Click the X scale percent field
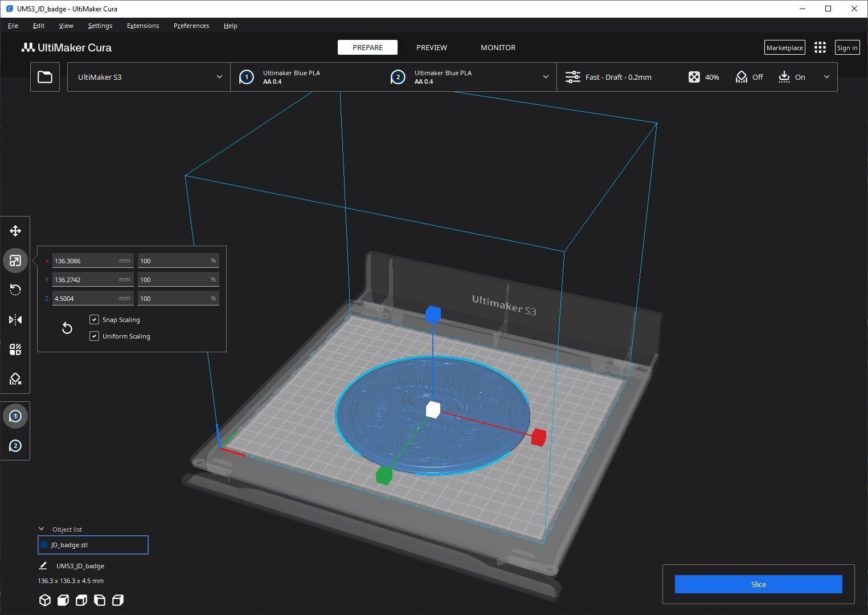The height and width of the screenshot is (615, 868). pyautogui.click(x=178, y=260)
